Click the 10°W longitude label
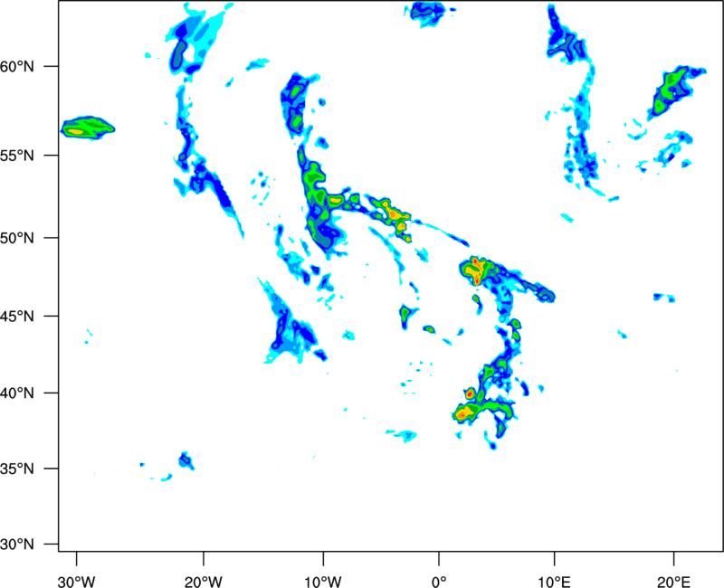The width and height of the screenshot is (724, 588). 323,582
